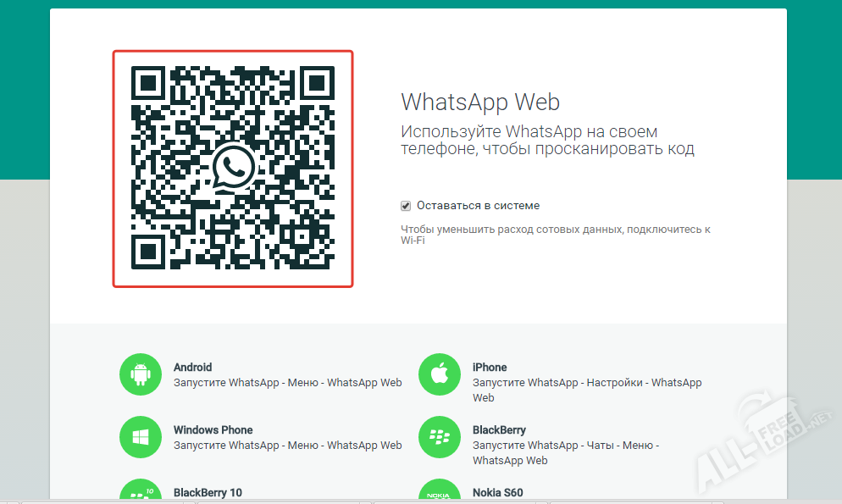842x504 pixels.
Task: Click the iPhone label text
Action: (490, 367)
